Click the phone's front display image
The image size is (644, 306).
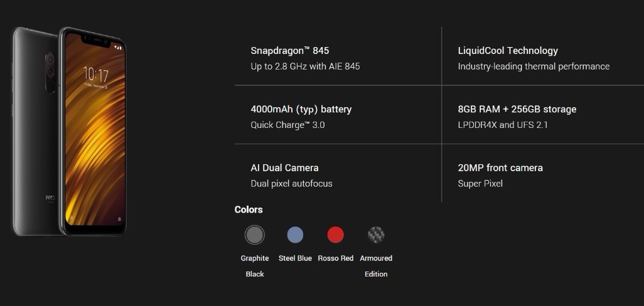(94, 144)
